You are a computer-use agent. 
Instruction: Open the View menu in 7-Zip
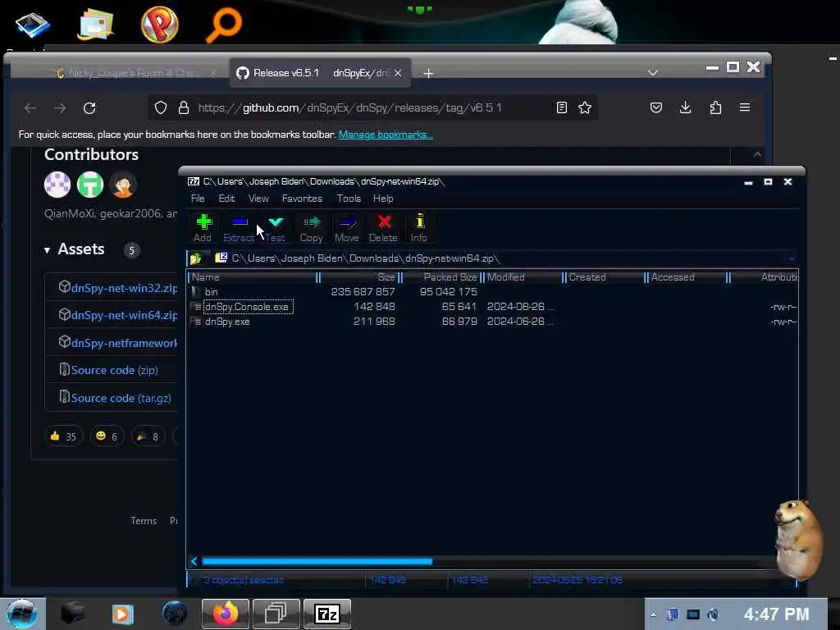pos(258,199)
